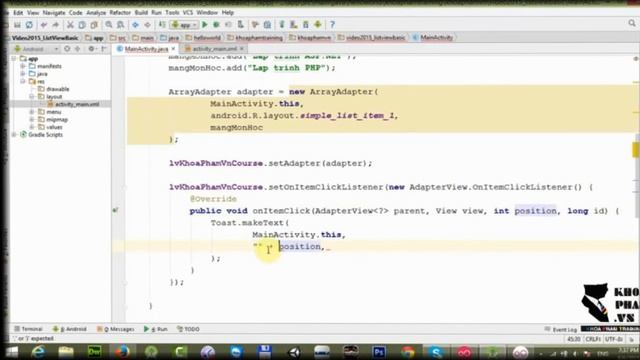Click the override gutter marker beside onItemClick
Viewport: 640px width, 360px height.
coord(116,211)
